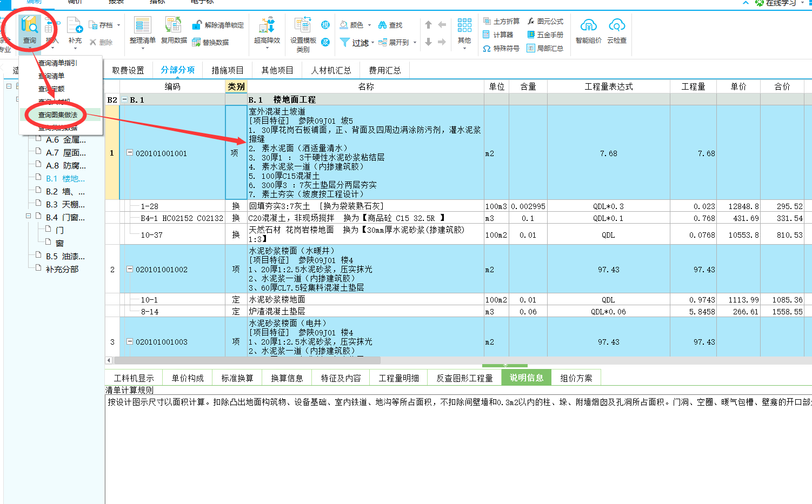This screenshot has width=812, height=504.
Task: Click the 查找 binoculars find icon
Action: tap(382, 25)
